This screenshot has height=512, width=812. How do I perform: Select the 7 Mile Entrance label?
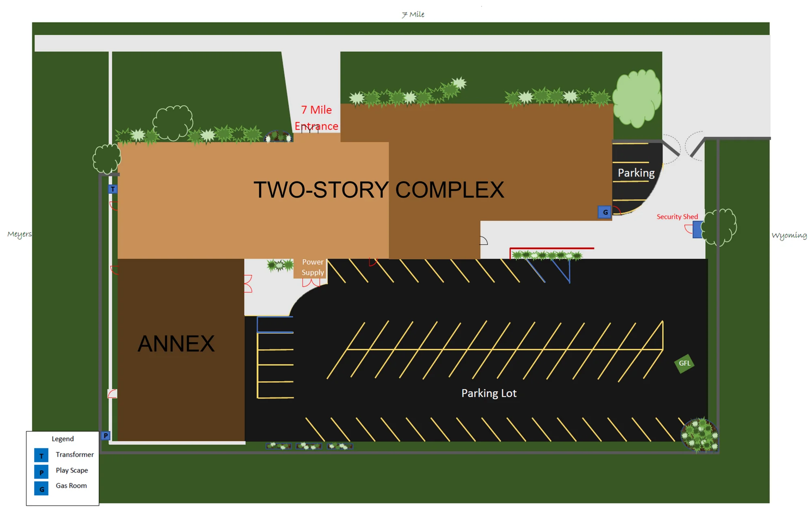tap(316, 118)
